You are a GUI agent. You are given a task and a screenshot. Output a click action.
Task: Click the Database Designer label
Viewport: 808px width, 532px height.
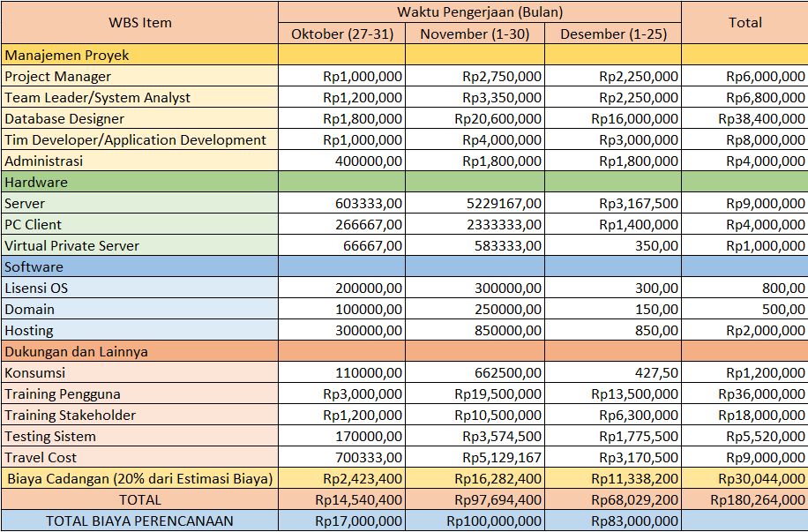point(139,118)
